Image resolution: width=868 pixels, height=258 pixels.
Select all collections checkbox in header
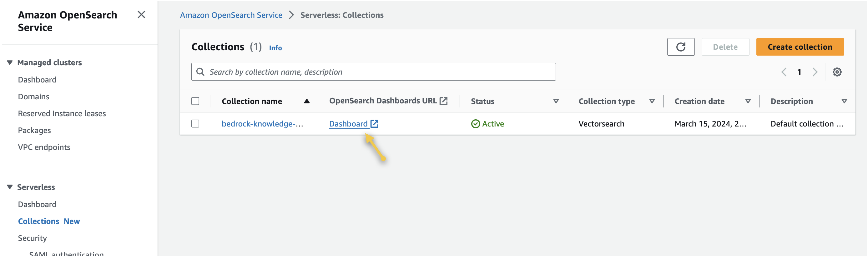pos(195,101)
